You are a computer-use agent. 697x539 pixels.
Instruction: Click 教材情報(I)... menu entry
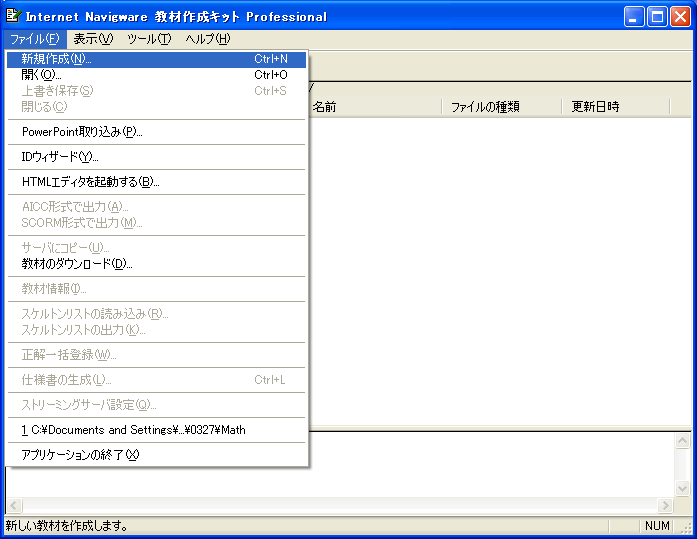point(156,289)
